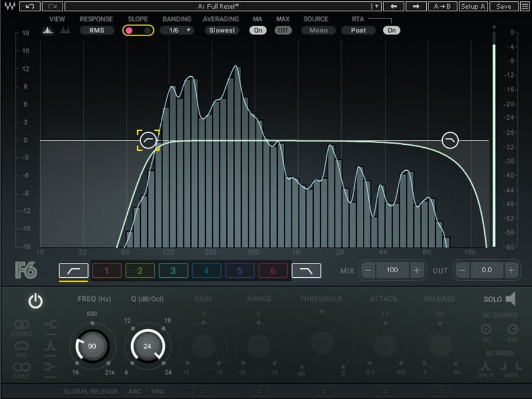
Task: Click the redo arrow in the top bar
Action: (x=53, y=7)
